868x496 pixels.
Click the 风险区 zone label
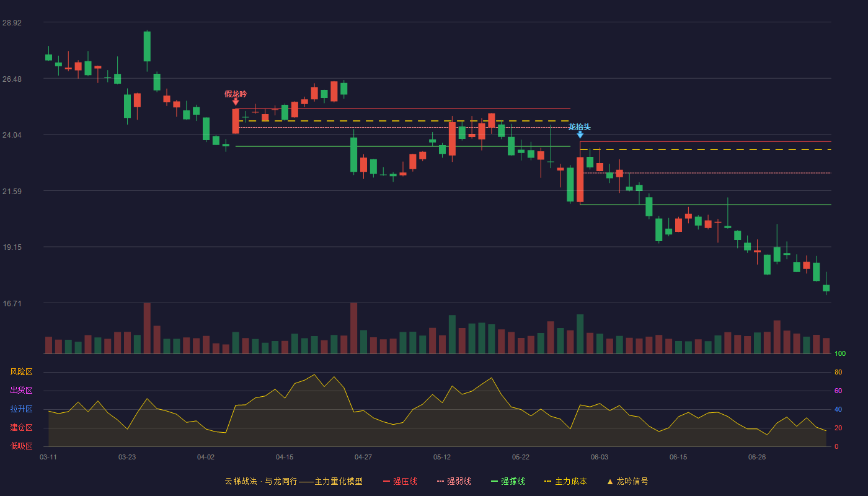pos(21,372)
